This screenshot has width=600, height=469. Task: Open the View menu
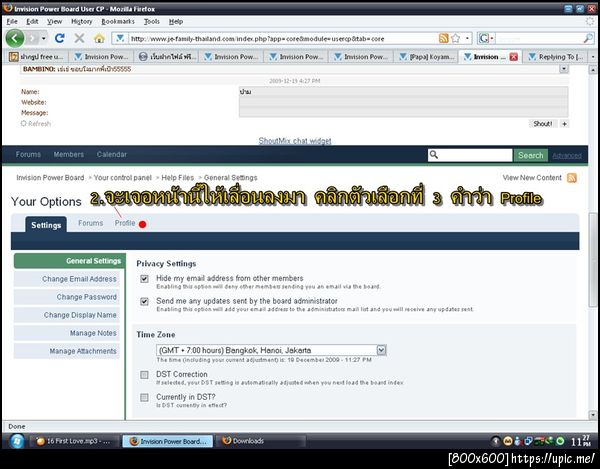[x=55, y=21]
